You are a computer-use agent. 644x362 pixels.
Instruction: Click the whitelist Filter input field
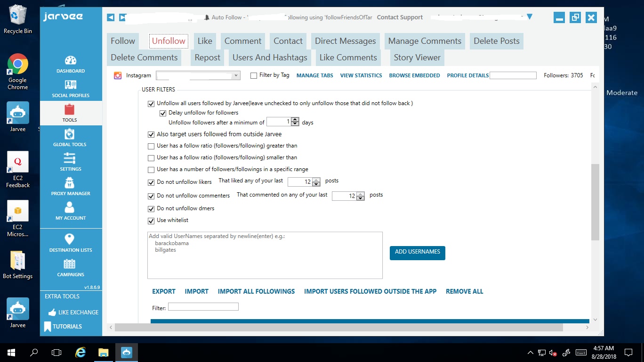pyautogui.click(x=203, y=307)
